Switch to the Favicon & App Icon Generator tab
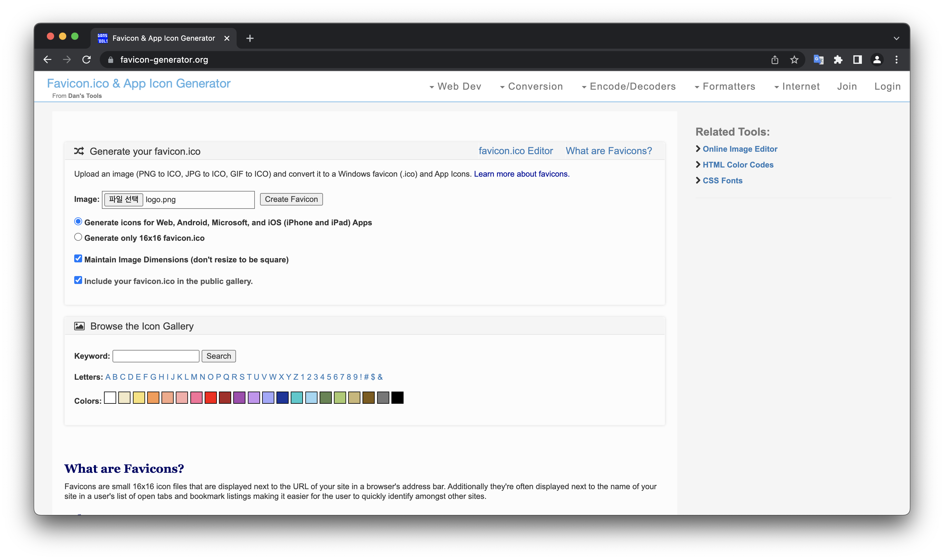944x560 pixels. 163,38
